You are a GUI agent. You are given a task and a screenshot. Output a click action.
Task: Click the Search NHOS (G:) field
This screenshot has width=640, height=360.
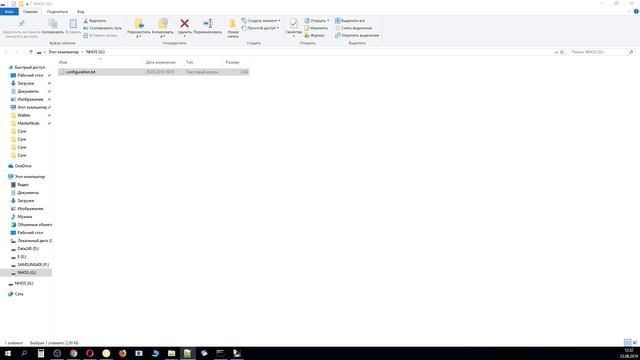coord(602,52)
